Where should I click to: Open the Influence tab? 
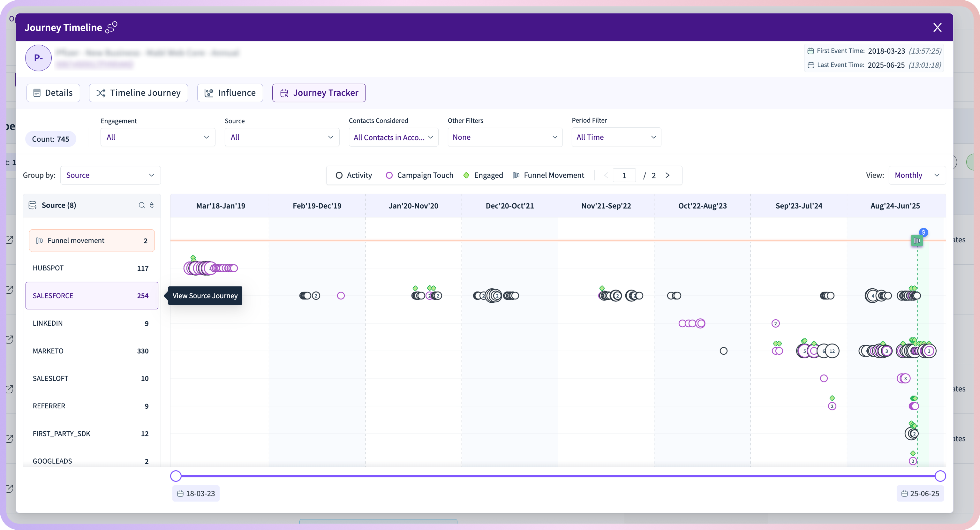(230, 93)
